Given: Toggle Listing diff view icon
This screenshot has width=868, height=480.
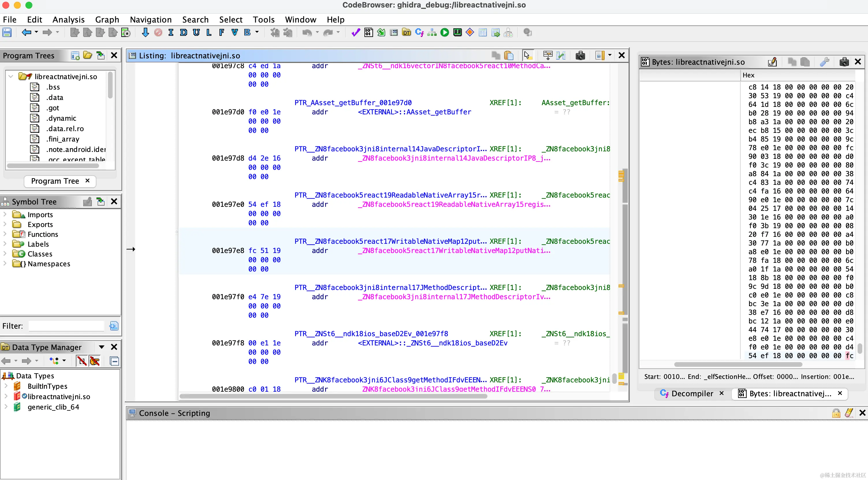Looking at the screenshot, I should tap(561, 56).
